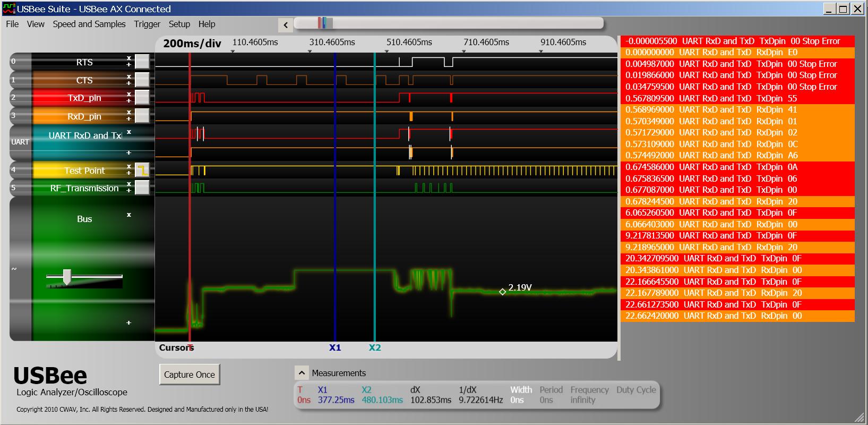The width and height of the screenshot is (868, 425).
Task: Open the Help menu
Action: click(207, 24)
